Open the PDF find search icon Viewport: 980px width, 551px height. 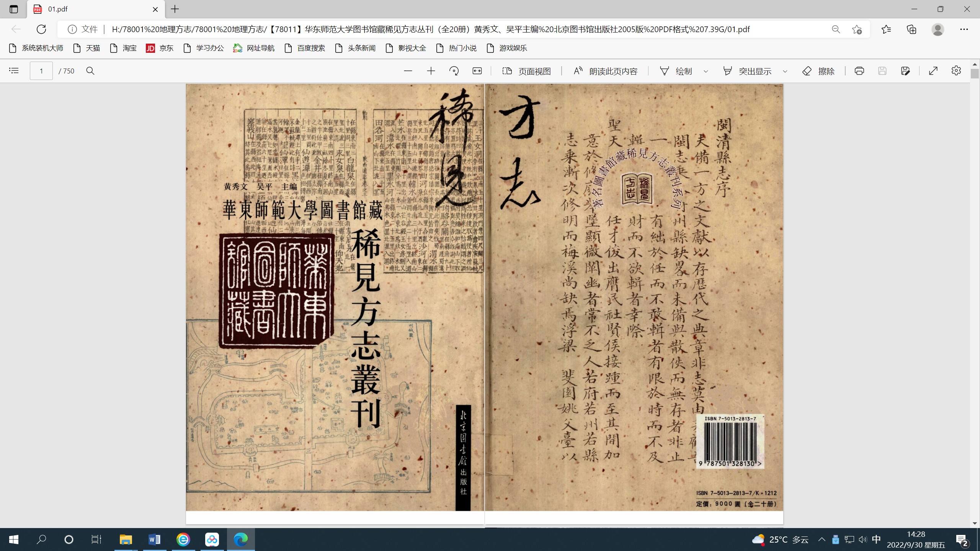[x=90, y=71]
